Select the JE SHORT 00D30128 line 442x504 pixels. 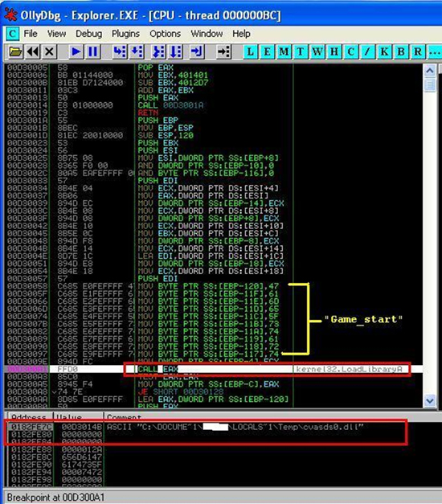(213, 391)
